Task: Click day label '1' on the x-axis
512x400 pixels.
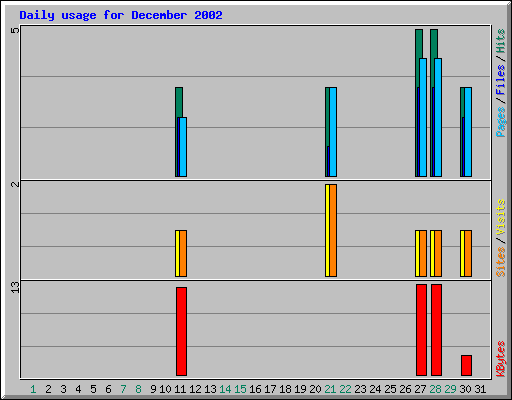Action: click(33, 389)
